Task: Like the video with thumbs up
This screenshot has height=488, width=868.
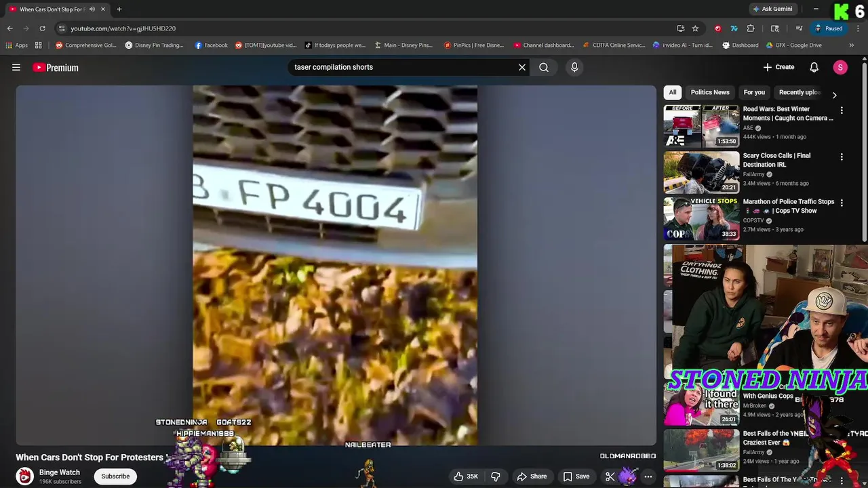Action: click(x=466, y=476)
